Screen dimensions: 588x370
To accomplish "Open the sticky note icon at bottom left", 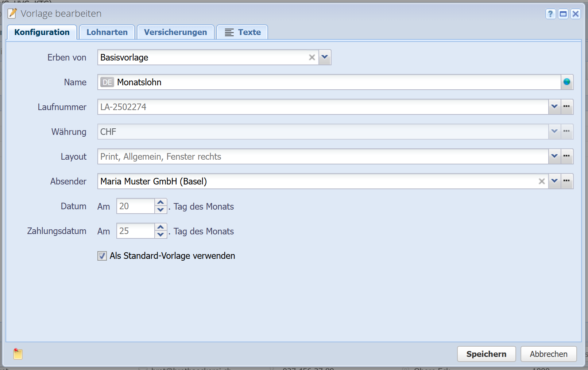I will point(18,354).
